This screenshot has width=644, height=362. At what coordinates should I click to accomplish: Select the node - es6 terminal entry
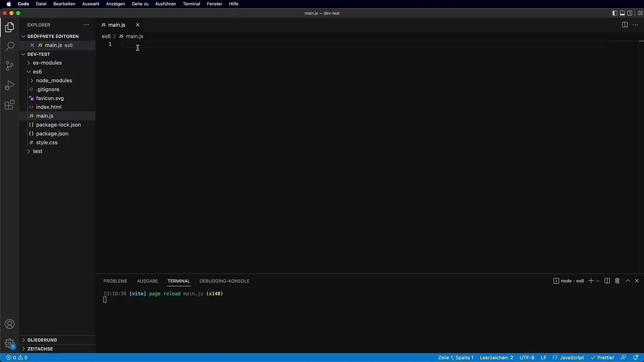click(569, 281)
